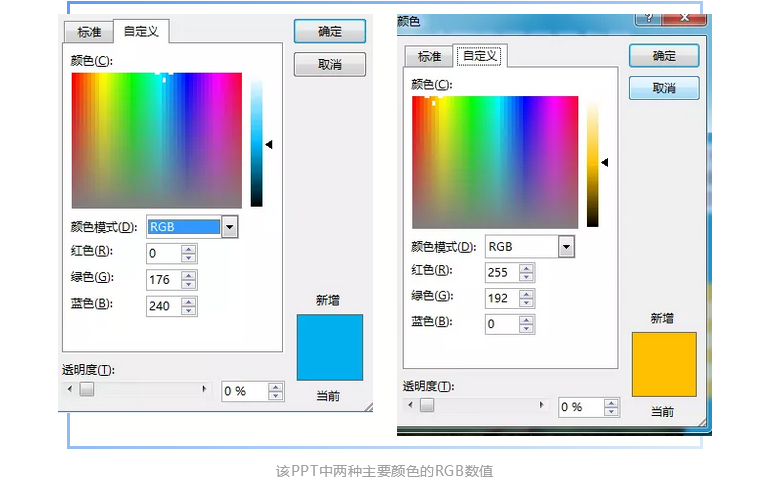Increase red value 255 with up arrow
Viewport: 775px width, 495px height.
pyautogui.click(x=526, y=268)
